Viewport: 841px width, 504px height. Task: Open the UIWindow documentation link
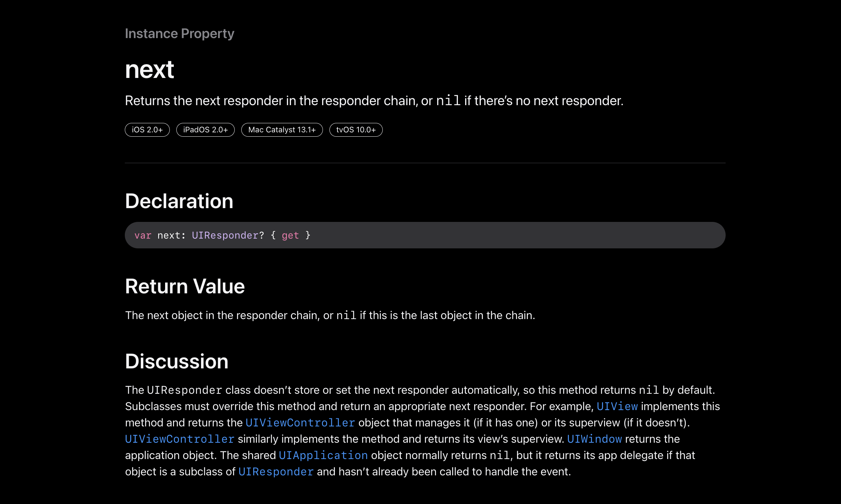594,439
